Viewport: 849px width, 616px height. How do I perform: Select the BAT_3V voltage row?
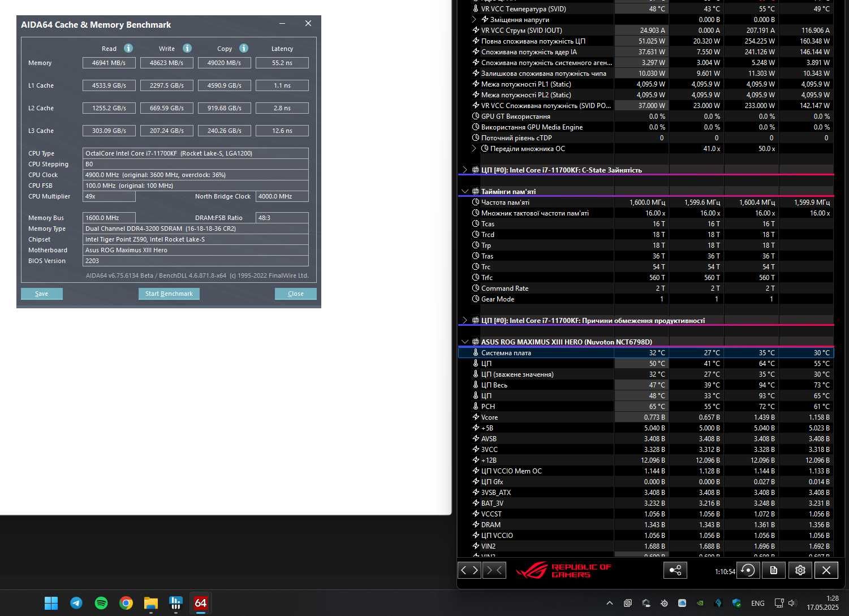pyautogui.click(x=645, y=503)
